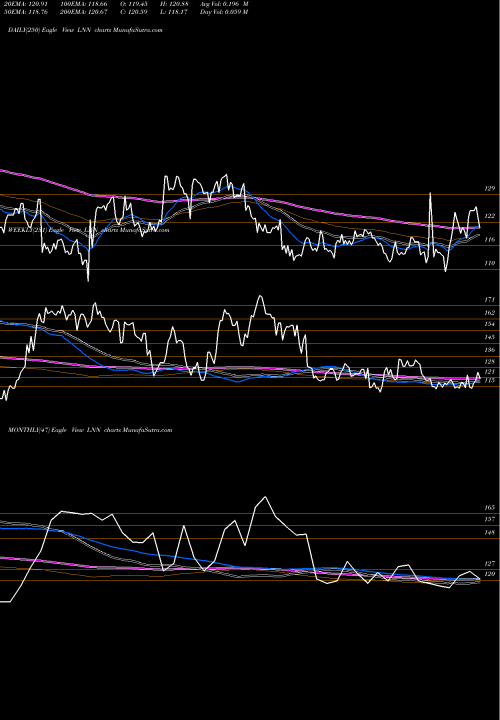
Task: Click the 200EMA value in the header
Action: pos(96,12)
